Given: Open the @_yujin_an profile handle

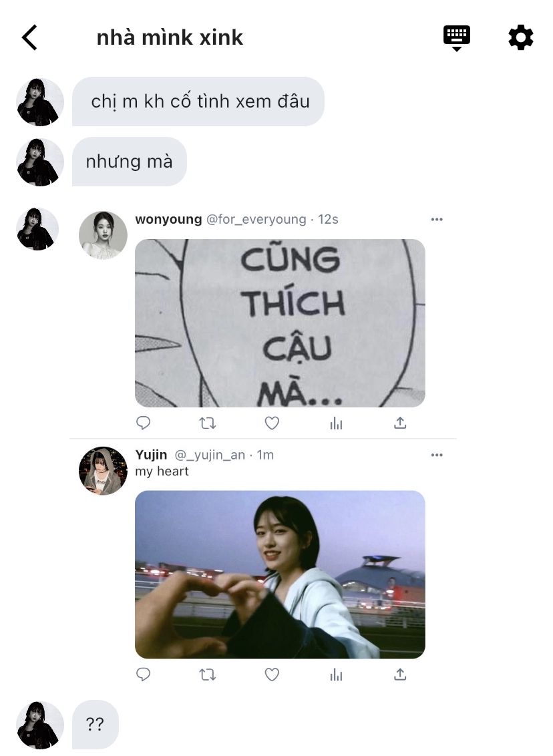Looking at the screenshot, I should click(x=210, y=455).
